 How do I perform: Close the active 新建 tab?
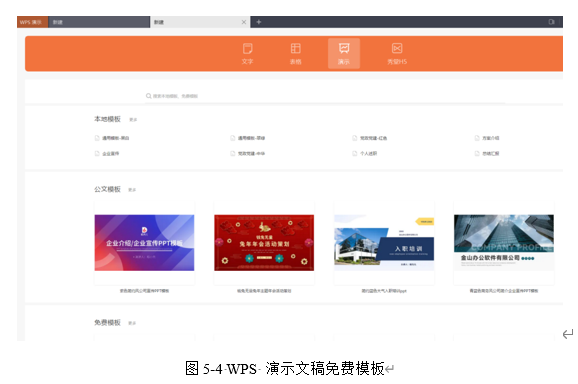point(244,22)
